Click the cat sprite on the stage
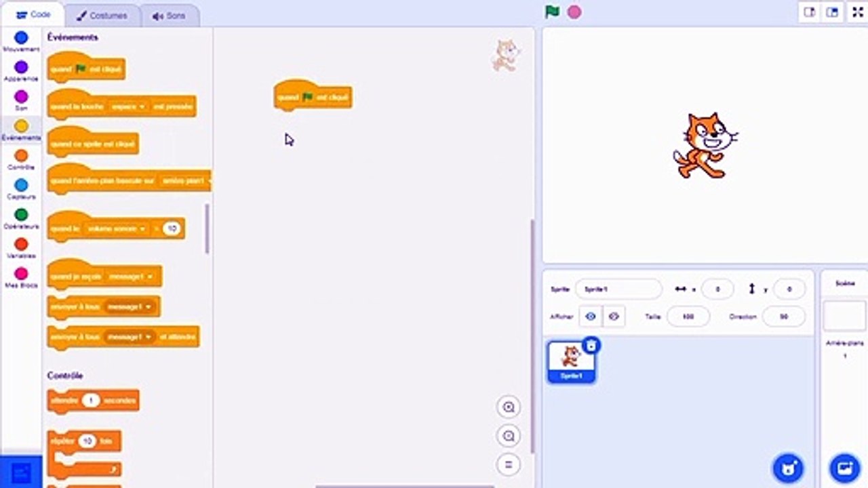Viewport: 868px width, 488px height. [x=705, y=146]
